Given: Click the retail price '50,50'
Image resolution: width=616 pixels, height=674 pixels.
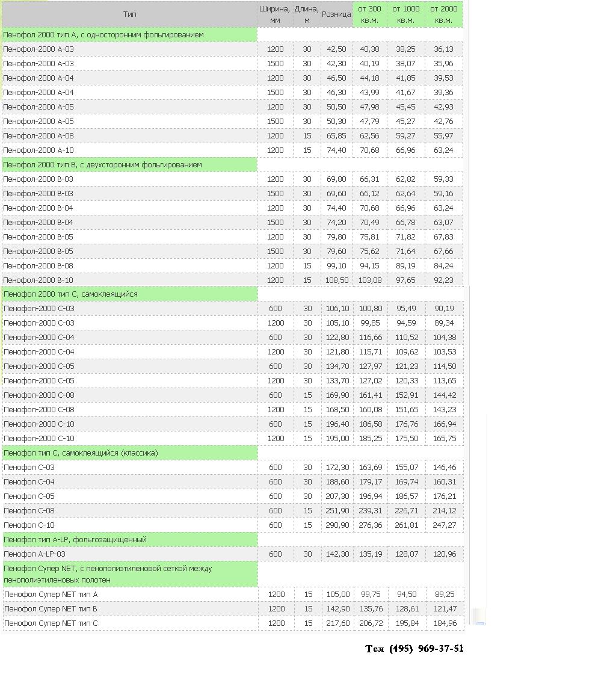Looking at the screenshot, I should coord(336,107).
